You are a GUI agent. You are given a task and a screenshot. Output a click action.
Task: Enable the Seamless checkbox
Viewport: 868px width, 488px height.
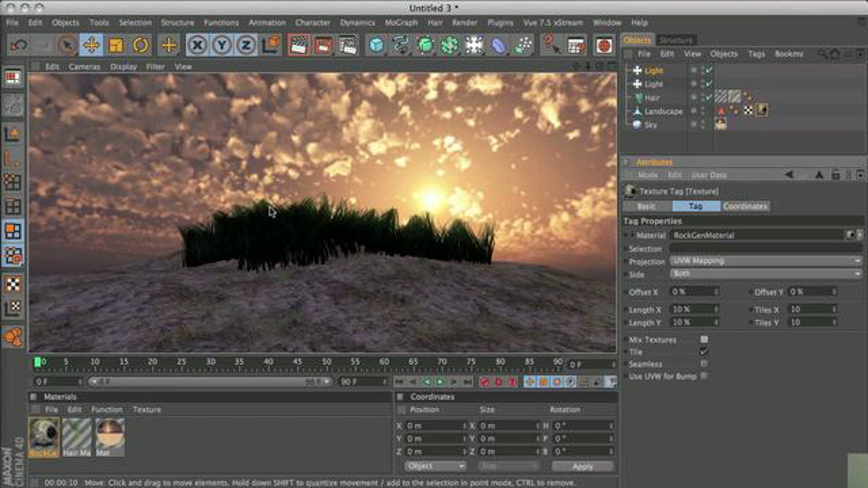(704, 364)
